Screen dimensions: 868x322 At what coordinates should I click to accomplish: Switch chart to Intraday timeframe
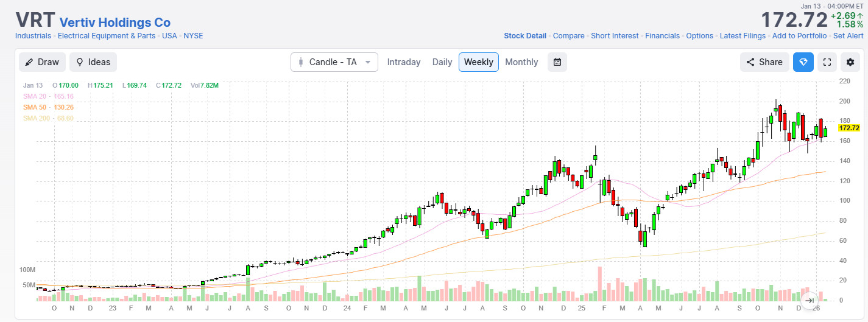[404, 62]
